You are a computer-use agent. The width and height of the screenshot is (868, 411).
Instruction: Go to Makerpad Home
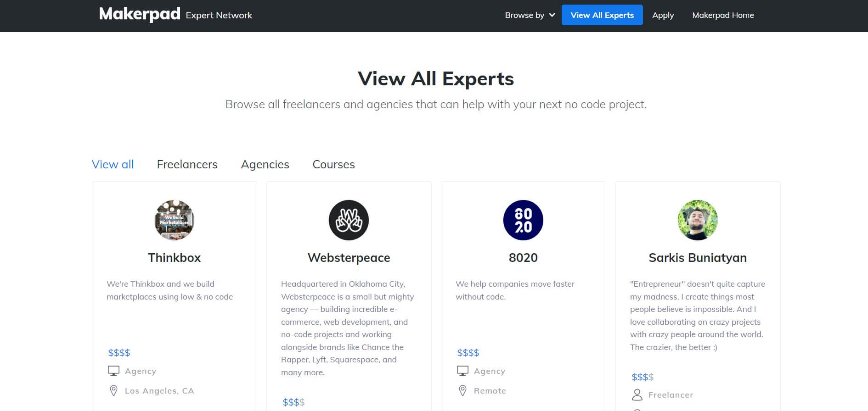[x=723, y=15]
